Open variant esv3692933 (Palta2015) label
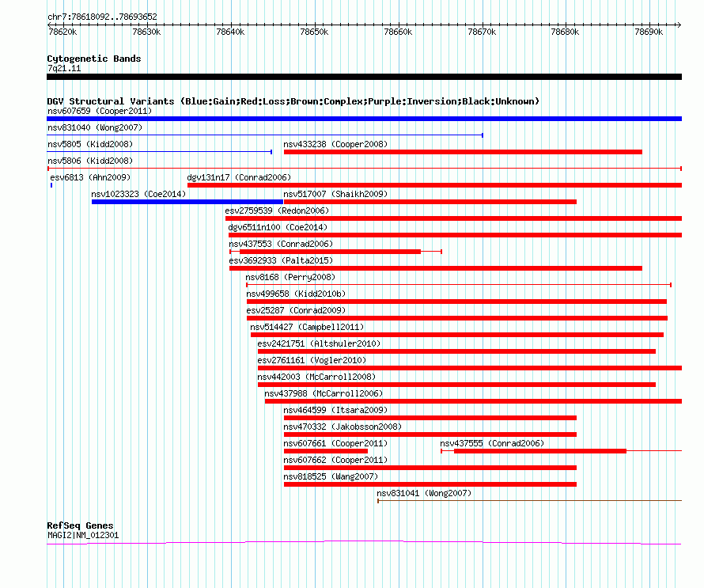This screenshot has height=588, width=704. point(281,260)
